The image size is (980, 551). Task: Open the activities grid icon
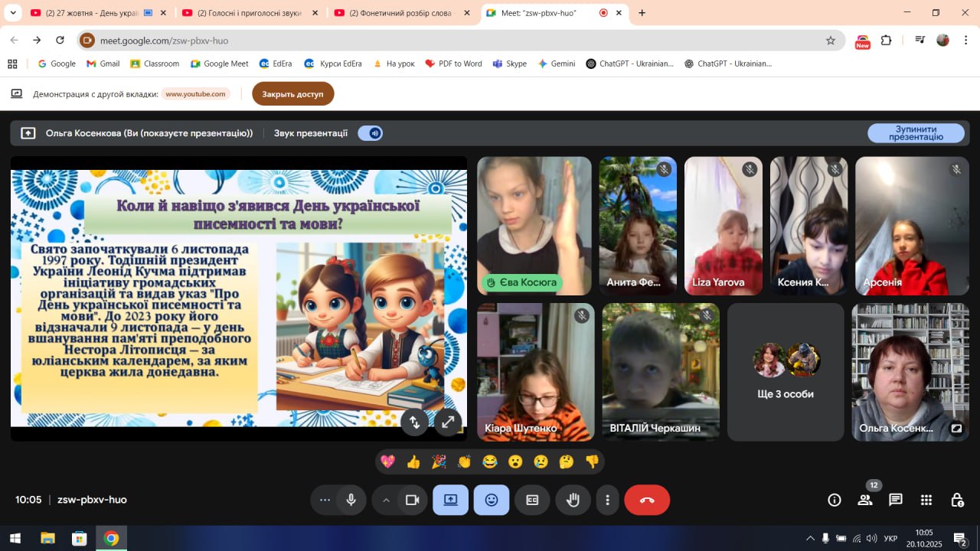[926, 500]
